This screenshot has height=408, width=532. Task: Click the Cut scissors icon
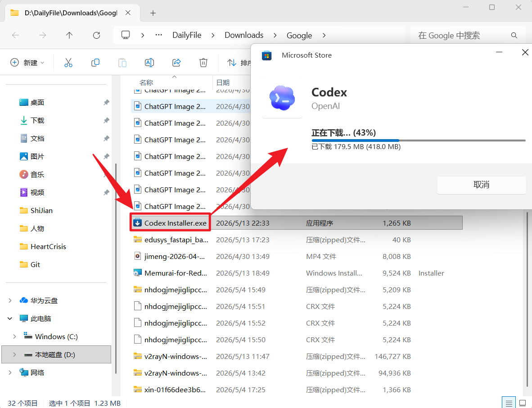point(68,63)
